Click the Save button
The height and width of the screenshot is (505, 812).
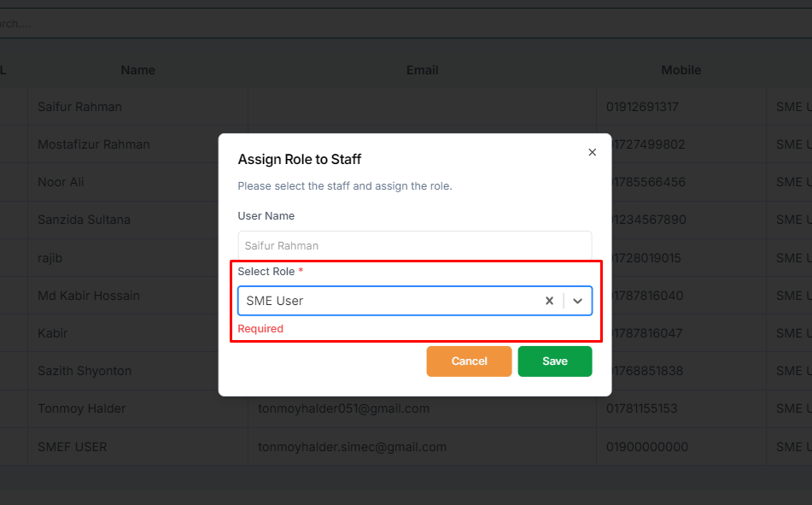[555, 361]
